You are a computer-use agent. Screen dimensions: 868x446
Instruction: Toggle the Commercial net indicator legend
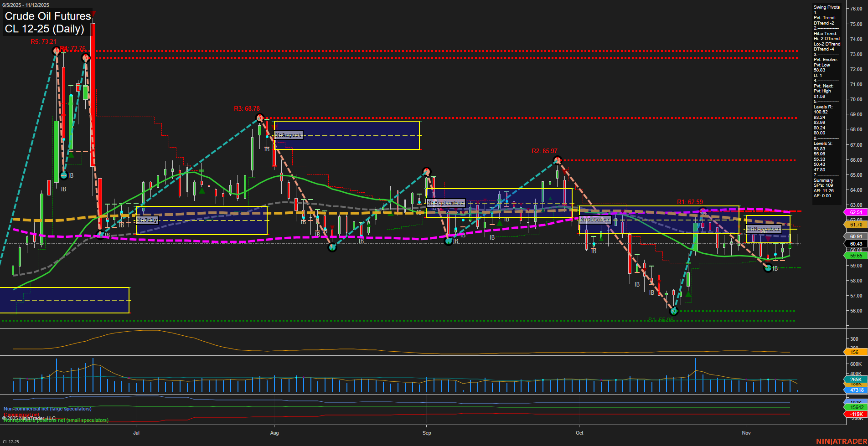pyautogui.click(x=22, y=415)
